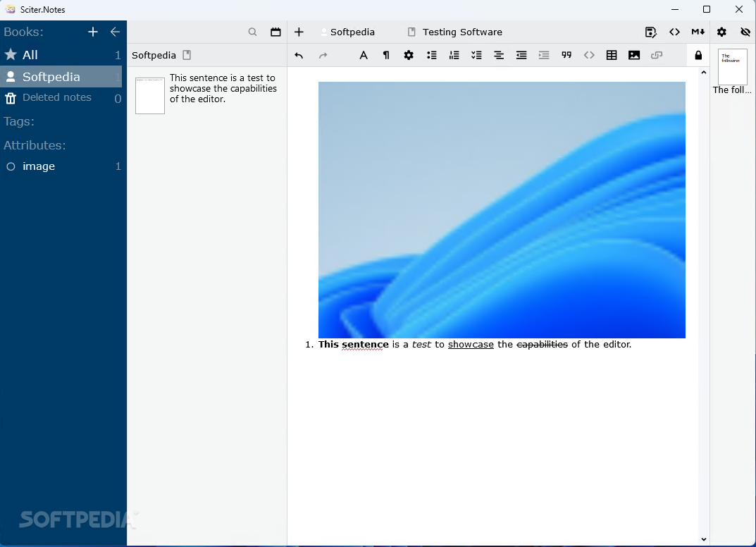The image size is (756, 547).
Task: Click the underlined word showcase
Action: point(471,345)
